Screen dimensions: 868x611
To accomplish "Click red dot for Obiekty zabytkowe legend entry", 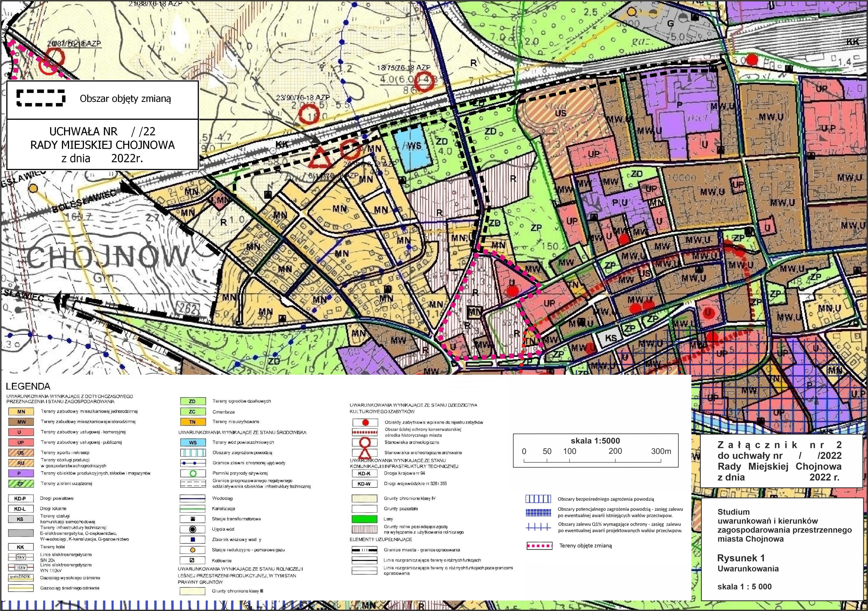I will (365, 423).
